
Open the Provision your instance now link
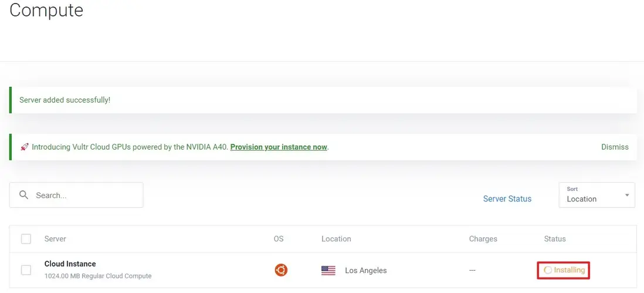click(279, 147)
